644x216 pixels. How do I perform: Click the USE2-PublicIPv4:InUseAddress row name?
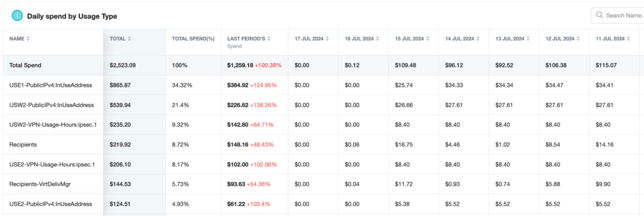(x=52, y=204)
